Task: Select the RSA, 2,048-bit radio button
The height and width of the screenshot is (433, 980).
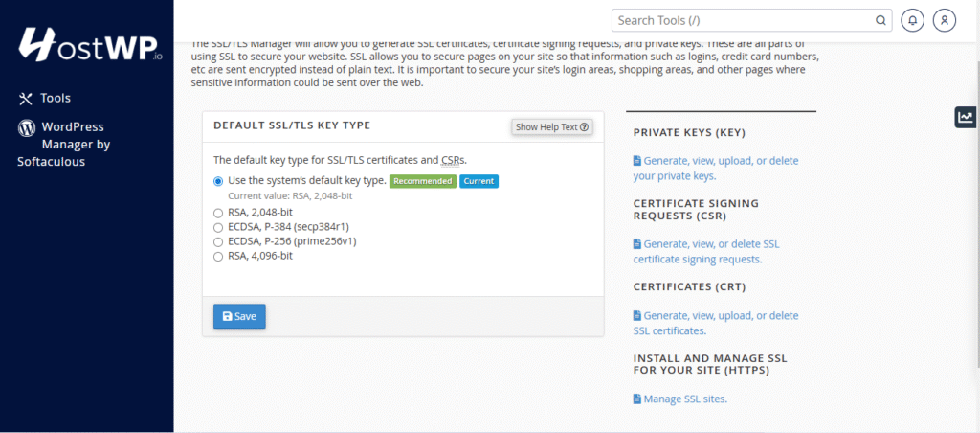Action: click(x=218, y=214)
